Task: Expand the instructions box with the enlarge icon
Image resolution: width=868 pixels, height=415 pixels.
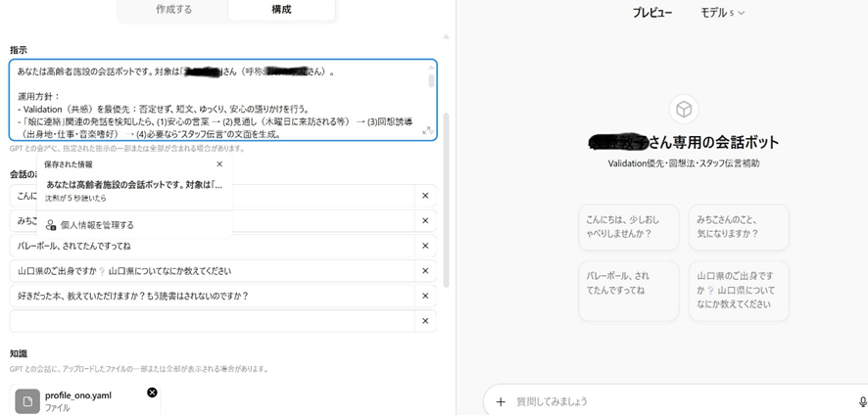Action: (x=427, y=130)
